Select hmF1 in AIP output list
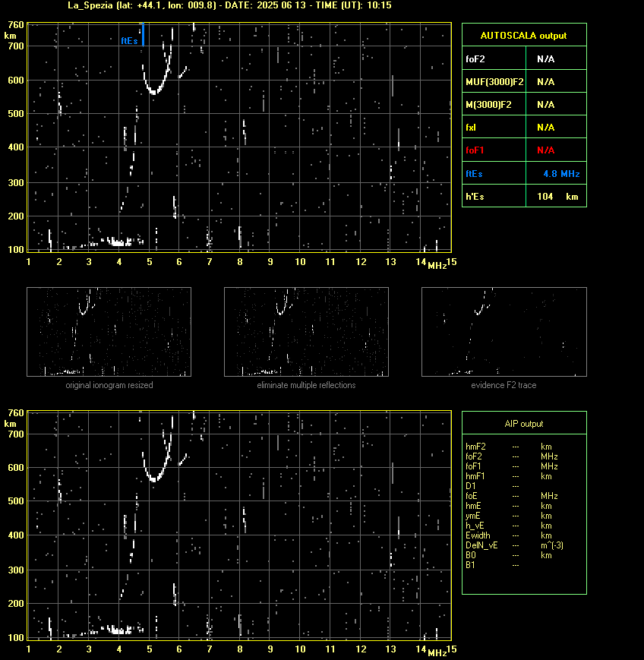644x660 pixels. click(x=475, y=476)
